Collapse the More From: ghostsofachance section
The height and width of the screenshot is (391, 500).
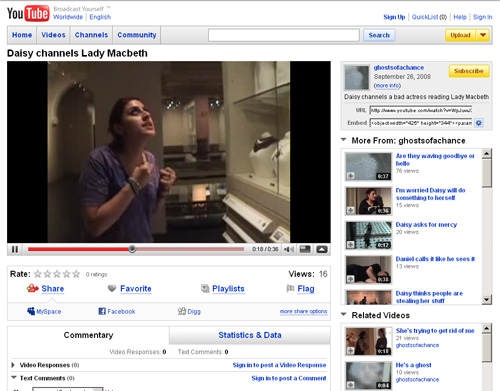pyautogui.click(x=344, y=140)
